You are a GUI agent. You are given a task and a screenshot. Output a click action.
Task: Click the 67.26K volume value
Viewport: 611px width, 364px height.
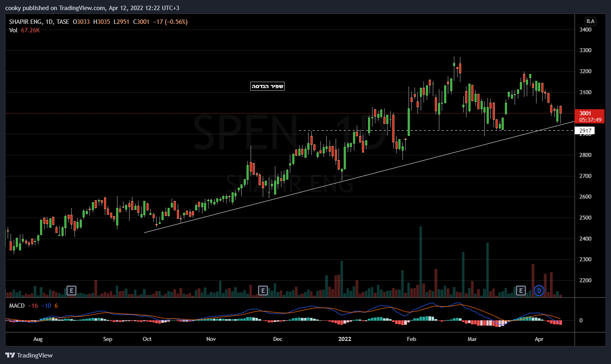tap(30, 30)
